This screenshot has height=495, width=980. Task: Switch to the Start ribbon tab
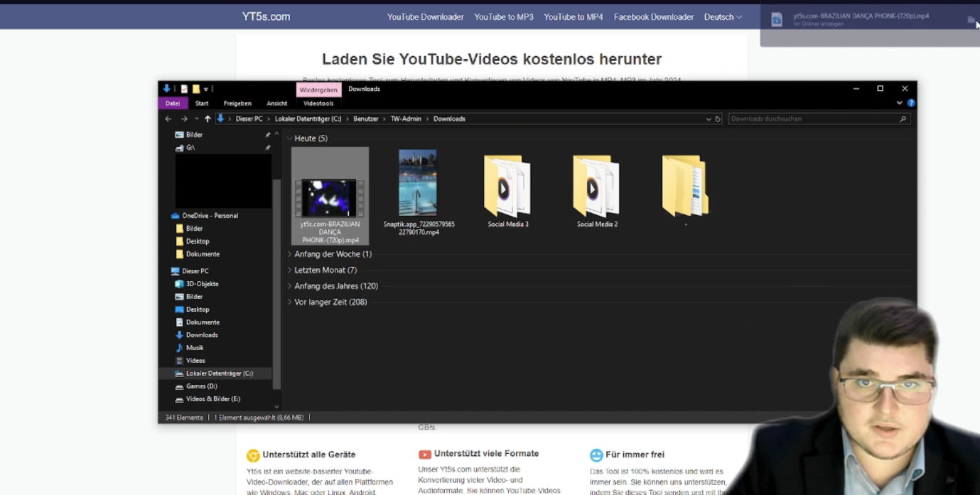pyautogui.click(x=202, y=104)
